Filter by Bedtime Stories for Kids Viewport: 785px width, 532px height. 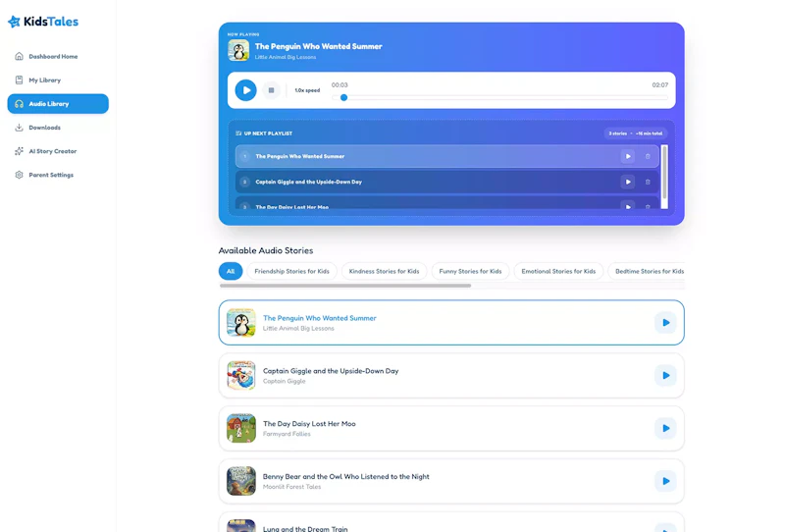coord(647,271)
